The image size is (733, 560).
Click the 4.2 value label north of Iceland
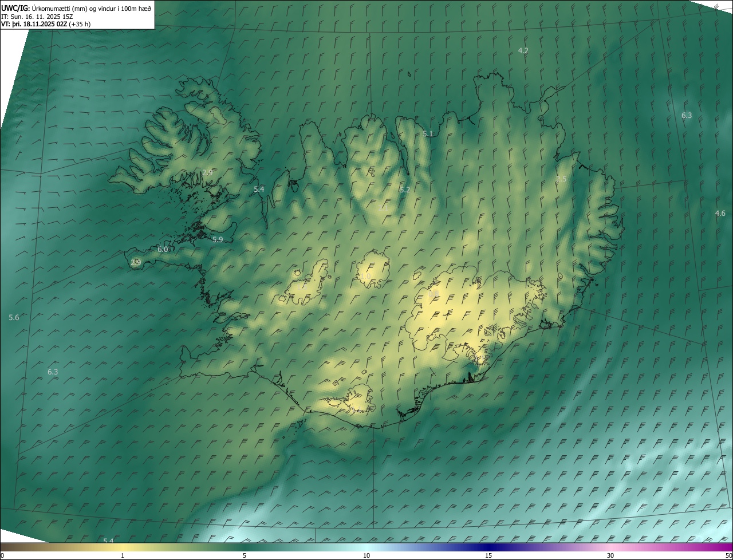[523, 50]
